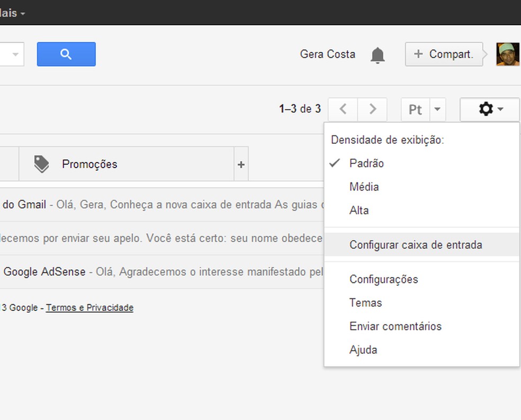Screen dimensions: 521x420
Task: Click the blue search magnifier button
Action: (66, 54)
